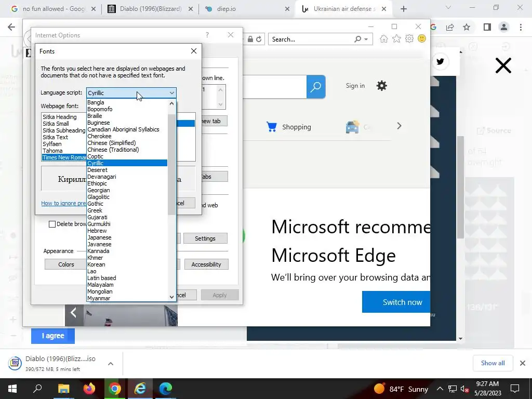
Task: Click Chrome's back arrow
Action: tap(11, 27)
